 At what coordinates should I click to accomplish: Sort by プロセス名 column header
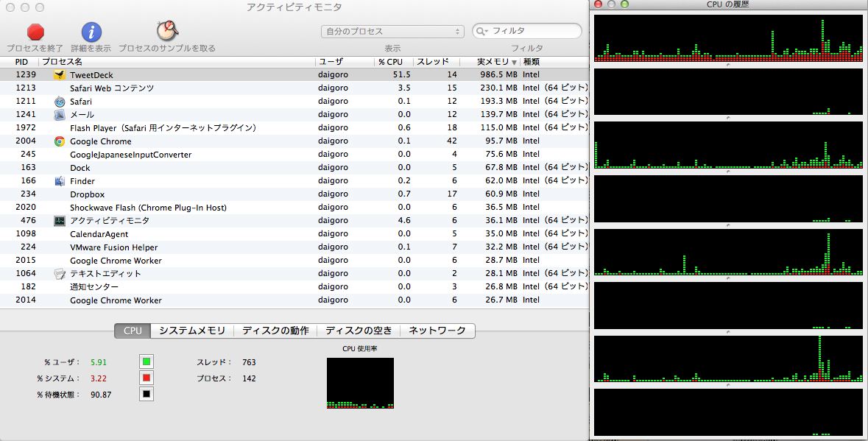point(177,62)
